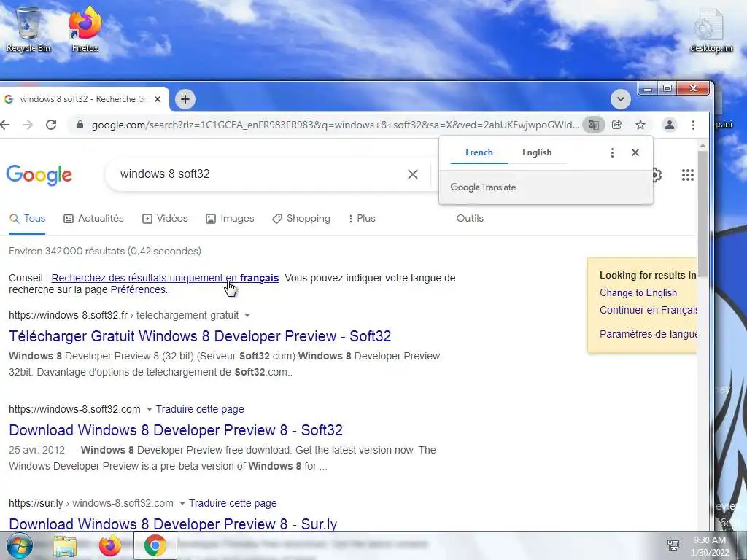Open Google settings gear
Screen dimensions: 747x560
pyautogui.click(x=657, y=175)
